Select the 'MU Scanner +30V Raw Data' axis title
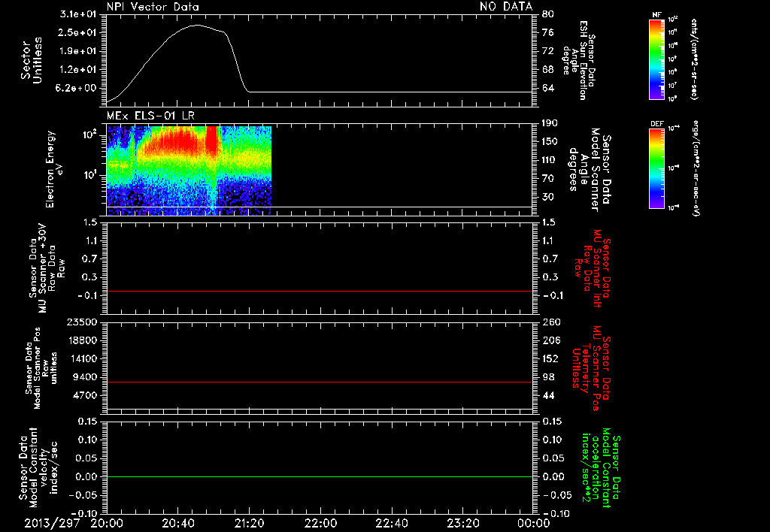This screenshot has width=770, height=532. [47, 268]
